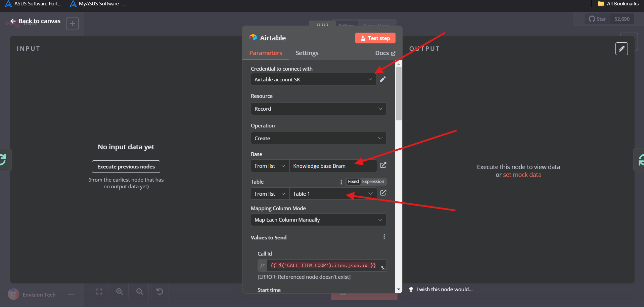Expand the Call Id expression editor

coord(383,268)
